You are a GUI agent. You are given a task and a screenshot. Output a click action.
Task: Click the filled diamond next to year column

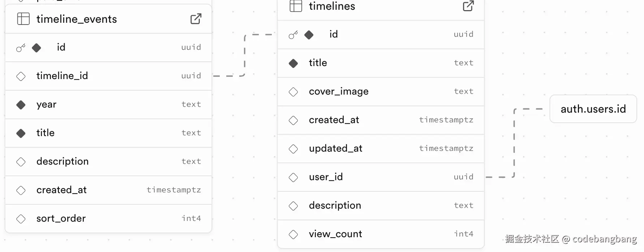tap(21, 105)
